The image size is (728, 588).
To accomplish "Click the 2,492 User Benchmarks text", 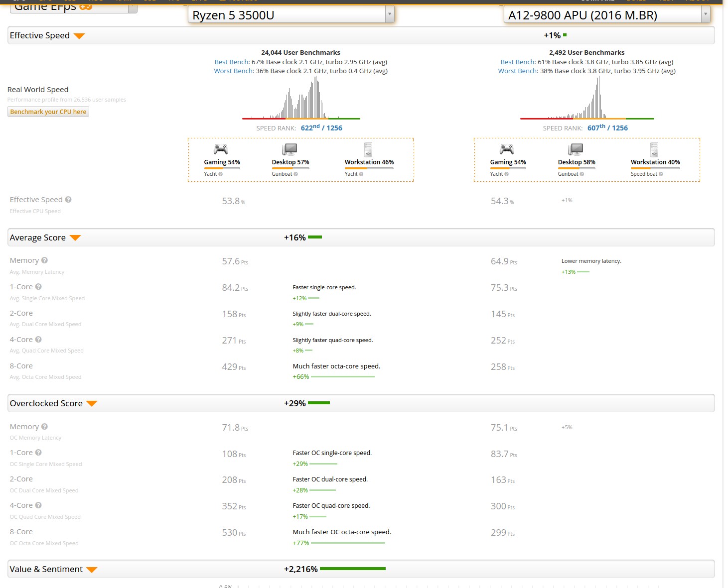I will tap(586, 52).
